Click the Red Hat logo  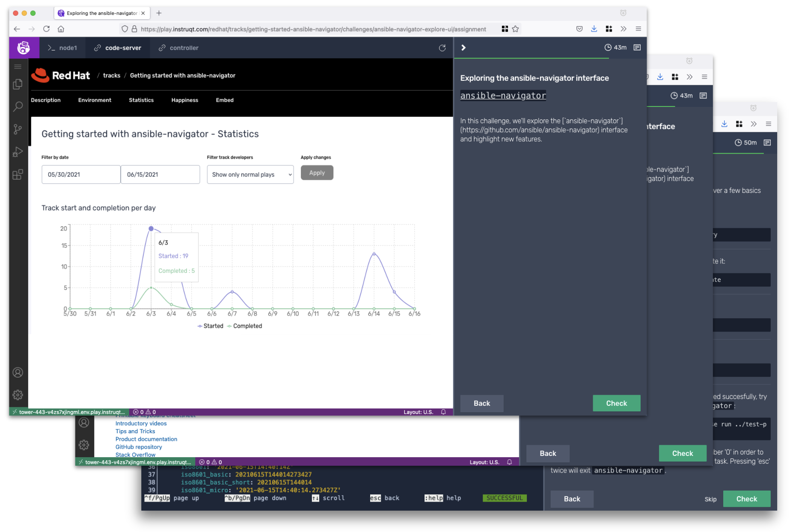pyautogui.click(x=61, y=75)
